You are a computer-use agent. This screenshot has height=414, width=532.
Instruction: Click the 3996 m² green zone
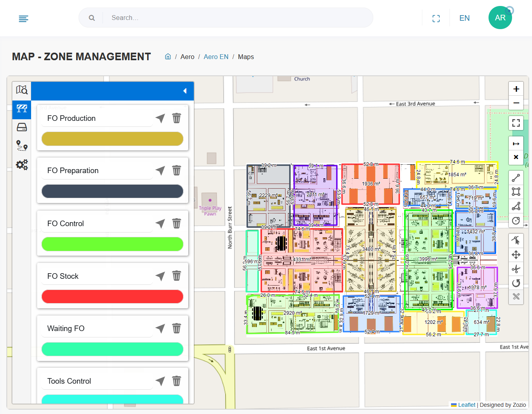(x=429, y=259)
